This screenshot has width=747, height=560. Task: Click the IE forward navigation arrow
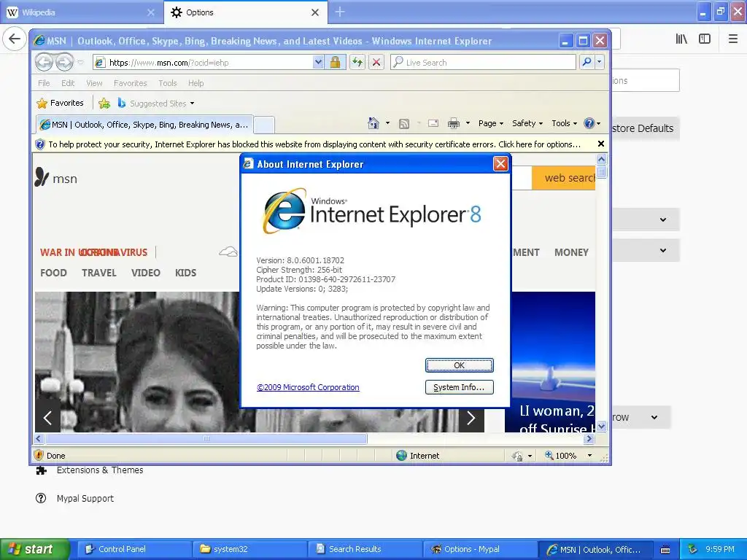point(64,62)
